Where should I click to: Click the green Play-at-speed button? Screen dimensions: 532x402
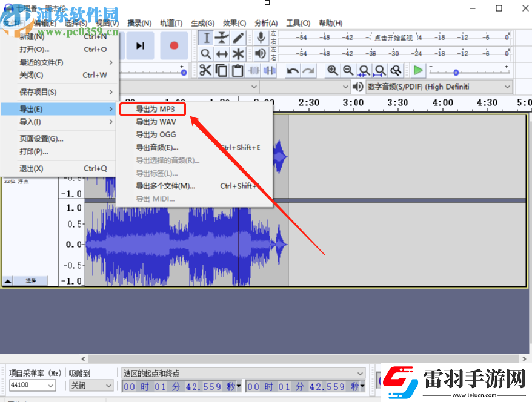tap(418, 70)
